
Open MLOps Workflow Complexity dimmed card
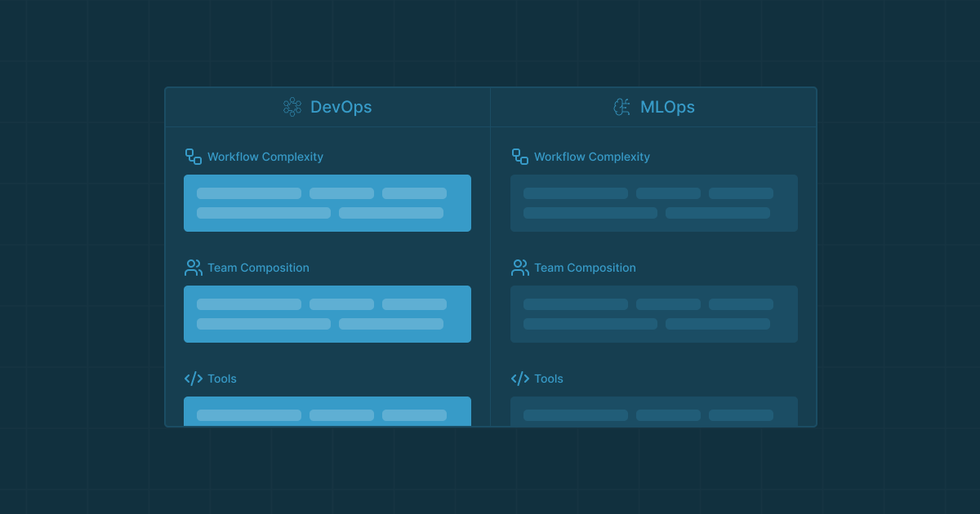click(x=654, y=203)
